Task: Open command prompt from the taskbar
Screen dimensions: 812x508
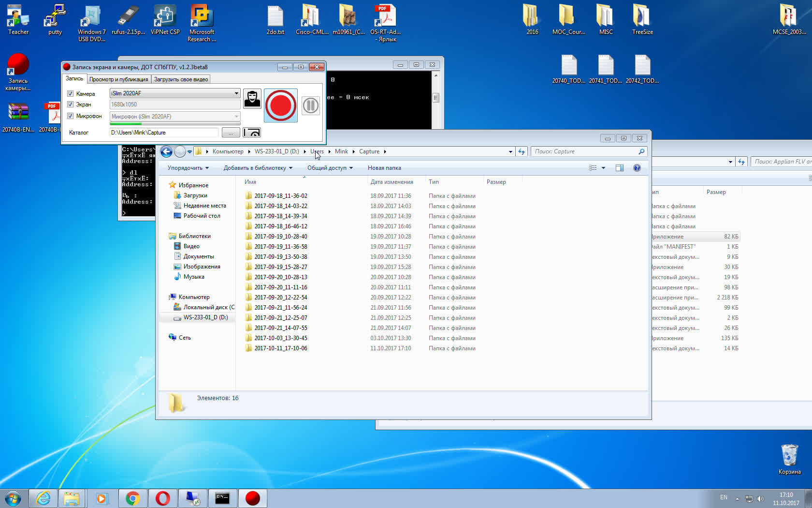Action: click(222, 498)
